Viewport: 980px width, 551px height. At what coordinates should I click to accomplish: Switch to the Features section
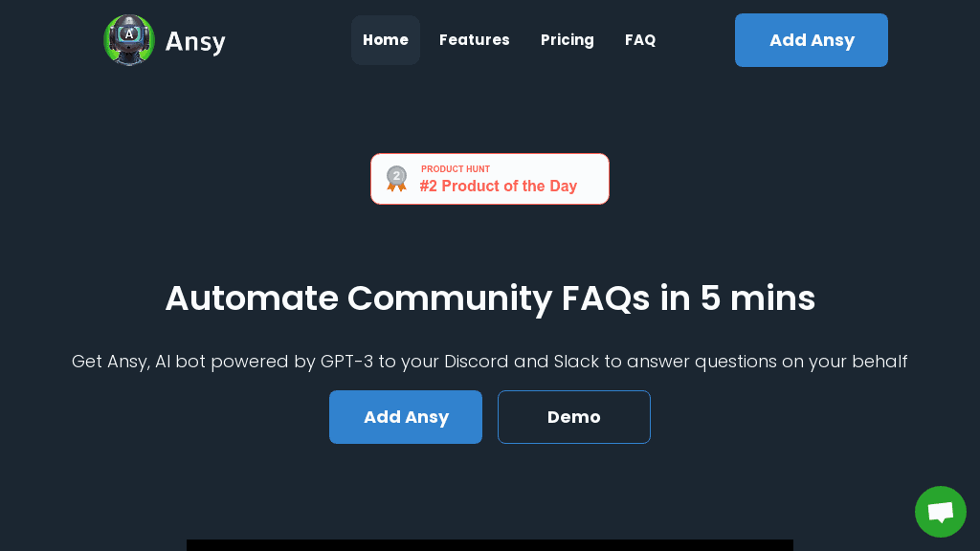475,40
